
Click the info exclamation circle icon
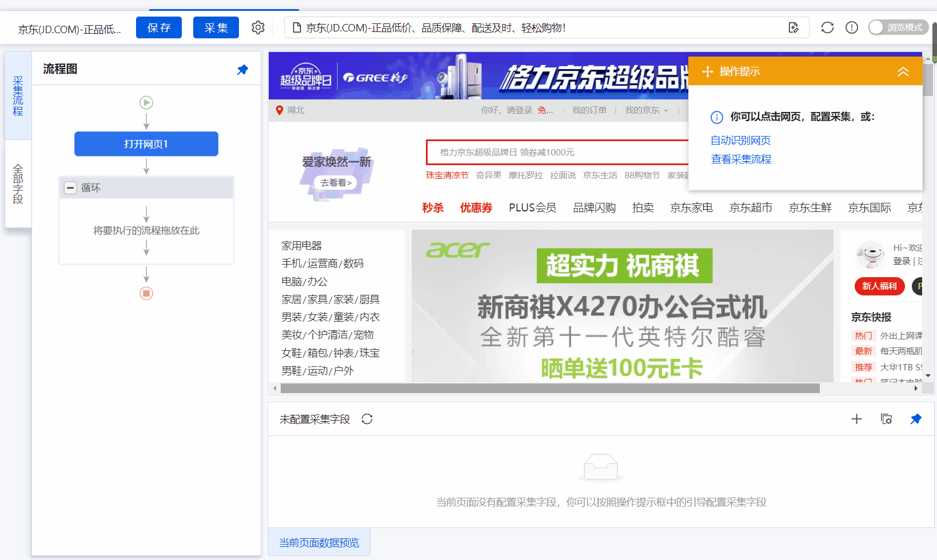(852, 27)
